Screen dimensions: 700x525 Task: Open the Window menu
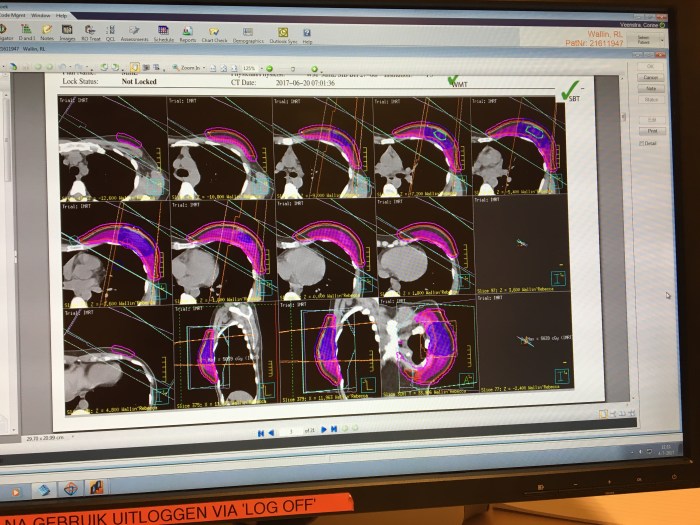[41, 17]
